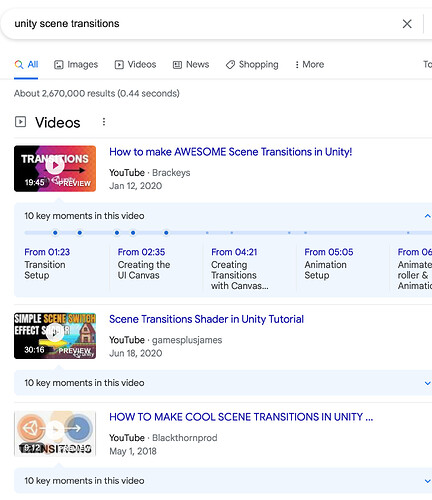Viewport: 432px width, 500px height.
Task: Click the third dot on the key moments timeline
Action: pos(117,233)
